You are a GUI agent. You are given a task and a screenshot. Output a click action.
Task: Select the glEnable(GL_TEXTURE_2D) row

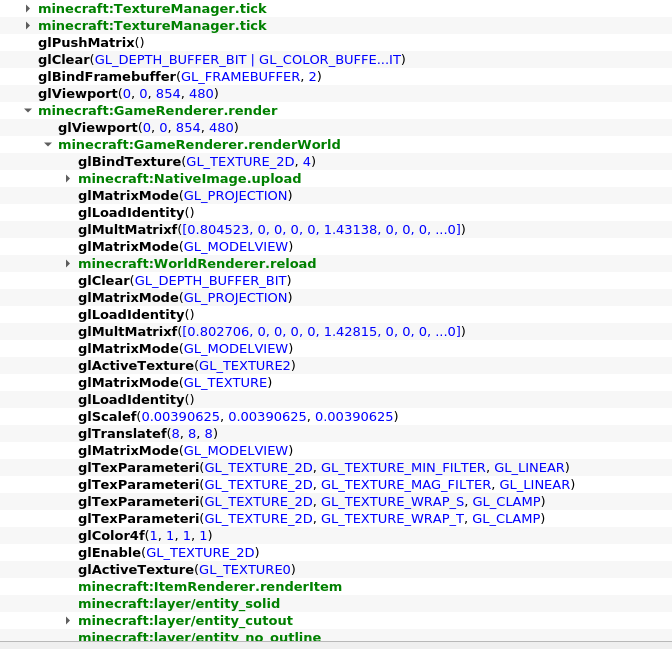[336, 553]
